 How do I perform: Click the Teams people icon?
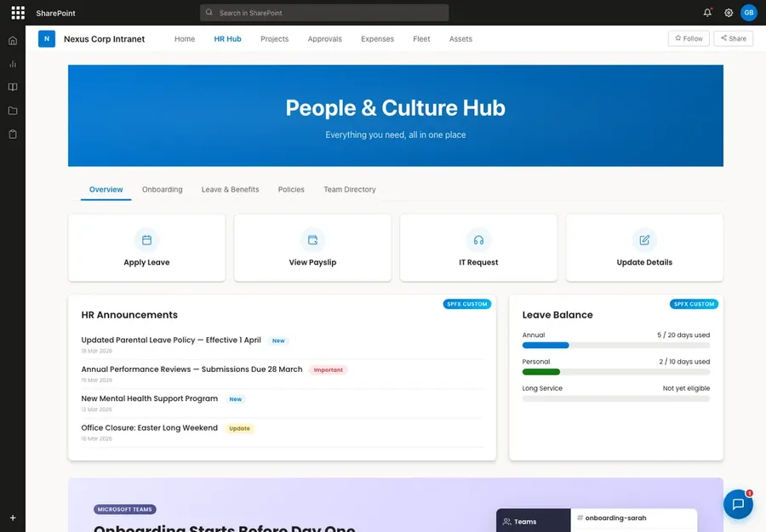(x=507, y=522)
